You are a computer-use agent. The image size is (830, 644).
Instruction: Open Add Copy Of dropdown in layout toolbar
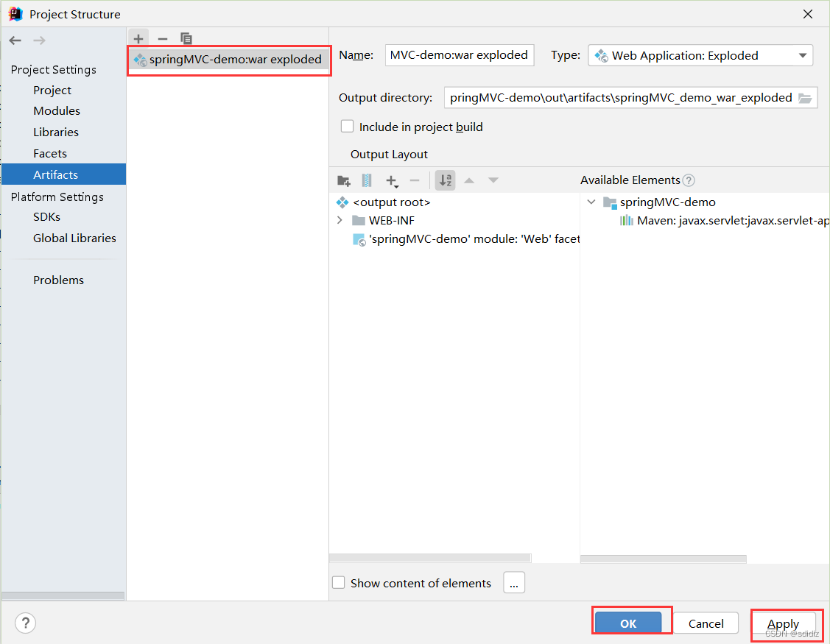[x=392, y=181]
